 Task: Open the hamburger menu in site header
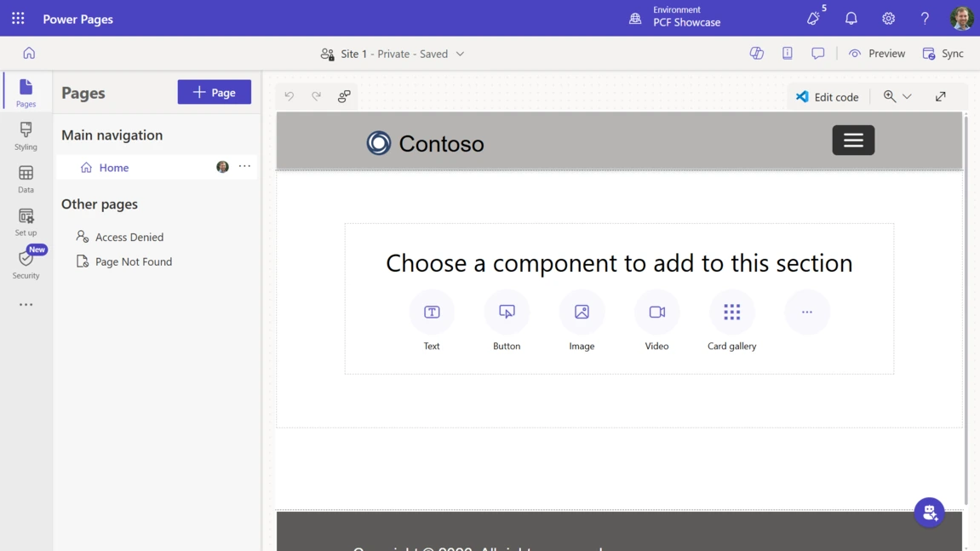tap(853, 141)
